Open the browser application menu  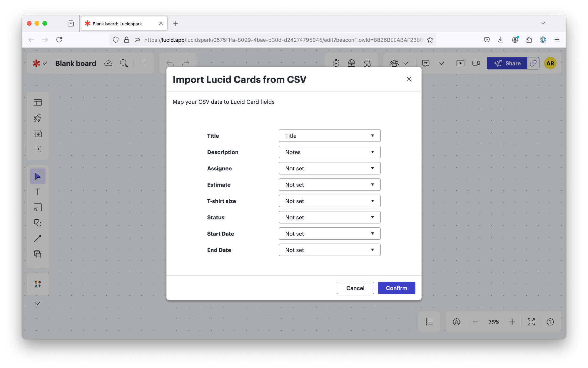[x=557, y=40]
